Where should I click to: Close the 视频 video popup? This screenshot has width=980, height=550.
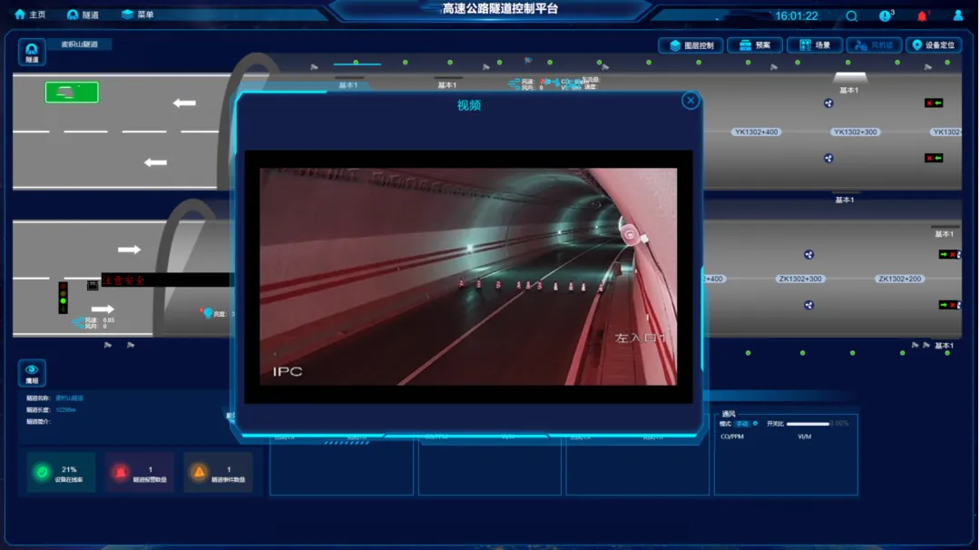tap(691, 101)
